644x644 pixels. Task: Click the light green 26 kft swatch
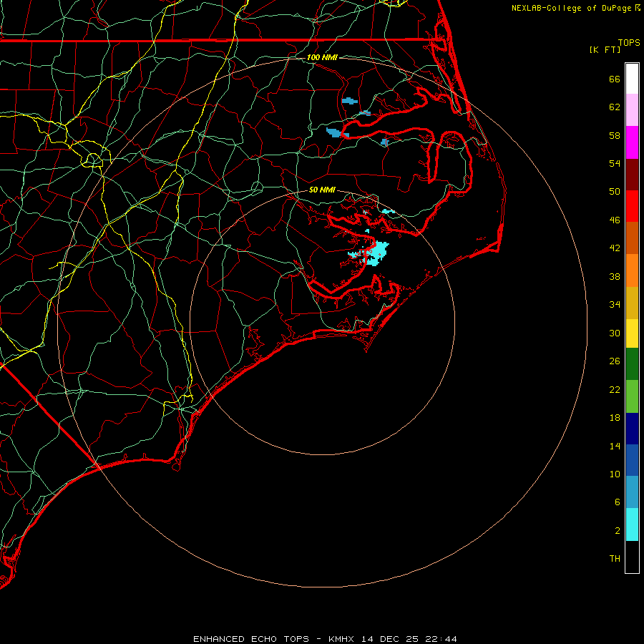tap(632, 396)
